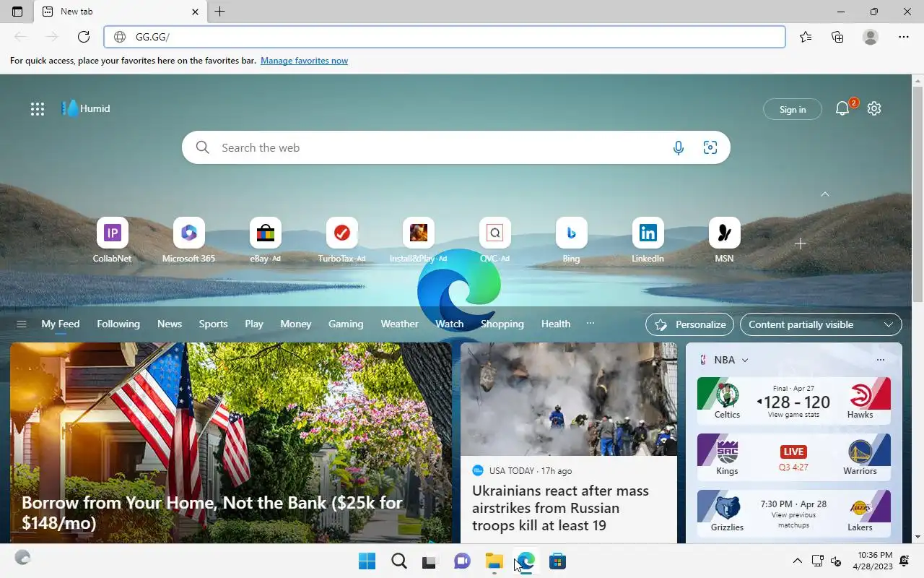Open the eBay quick link

pyautogui.click(x=265, y=240)
